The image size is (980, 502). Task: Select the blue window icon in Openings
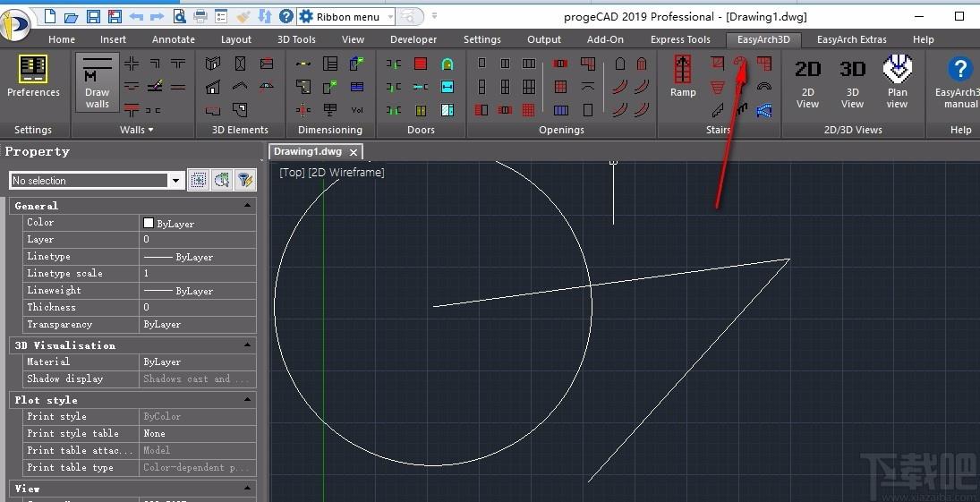click(561, 110)
